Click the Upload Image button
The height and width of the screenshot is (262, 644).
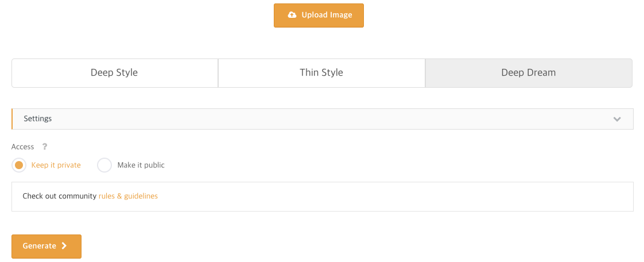point(319,15)
